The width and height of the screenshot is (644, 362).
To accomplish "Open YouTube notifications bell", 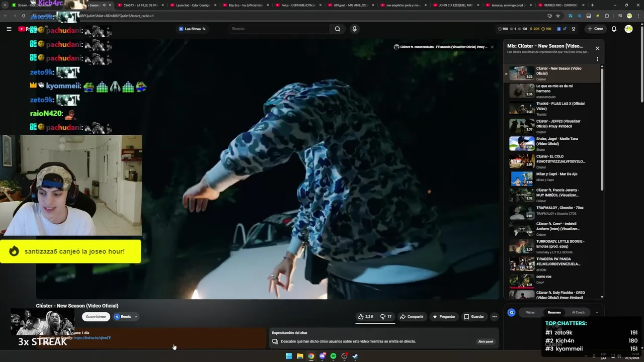I will [x=614, y=29].
